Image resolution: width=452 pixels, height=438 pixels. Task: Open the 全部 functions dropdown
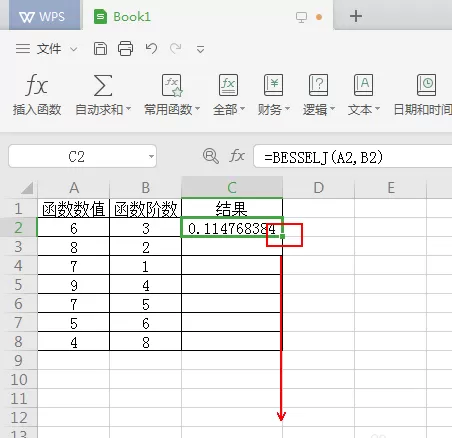229,94
